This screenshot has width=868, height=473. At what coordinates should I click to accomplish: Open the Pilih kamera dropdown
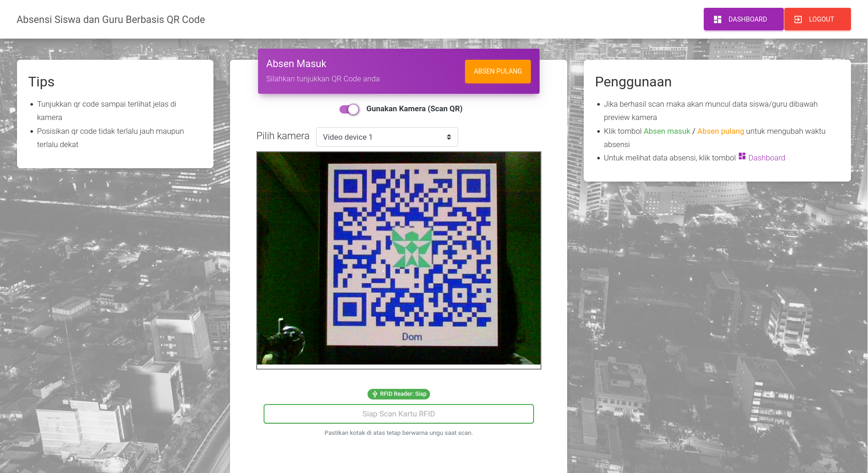[x=387, y=137]
